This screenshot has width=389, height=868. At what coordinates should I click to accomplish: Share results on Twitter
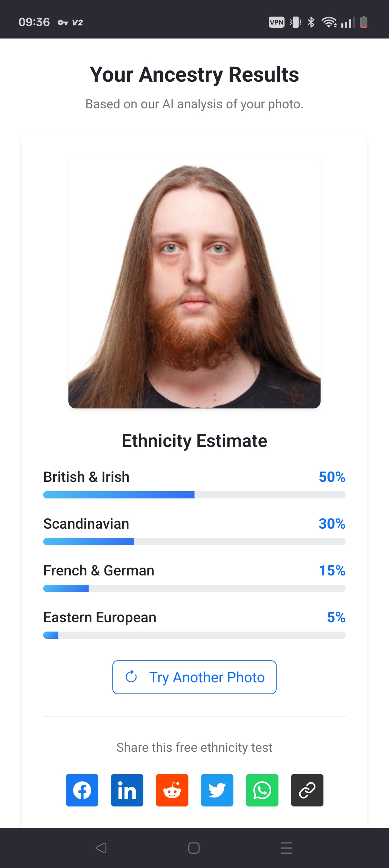point(217,790)
